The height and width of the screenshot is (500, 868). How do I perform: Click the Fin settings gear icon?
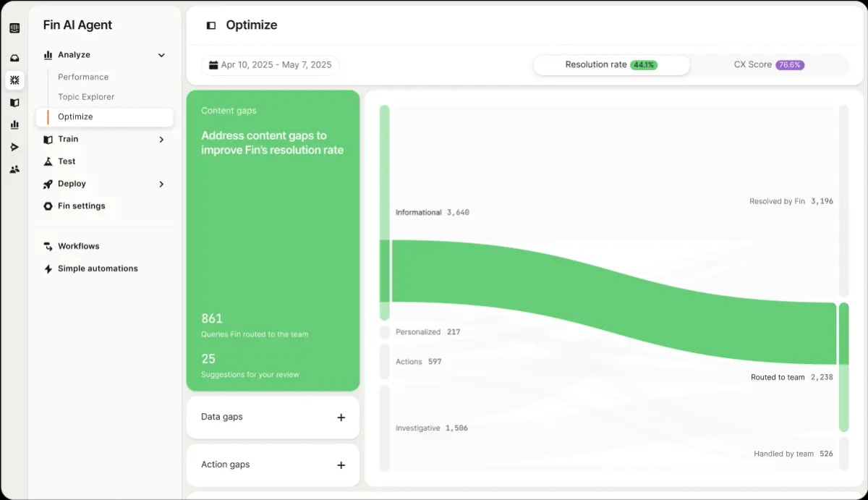pyautogui.click(x=48, y=206)
